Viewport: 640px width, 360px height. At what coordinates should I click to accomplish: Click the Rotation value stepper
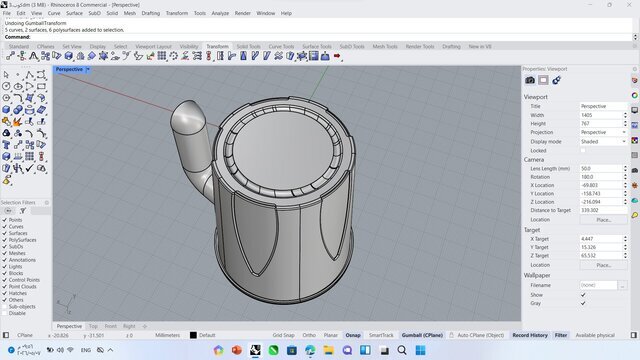(625, 177)
